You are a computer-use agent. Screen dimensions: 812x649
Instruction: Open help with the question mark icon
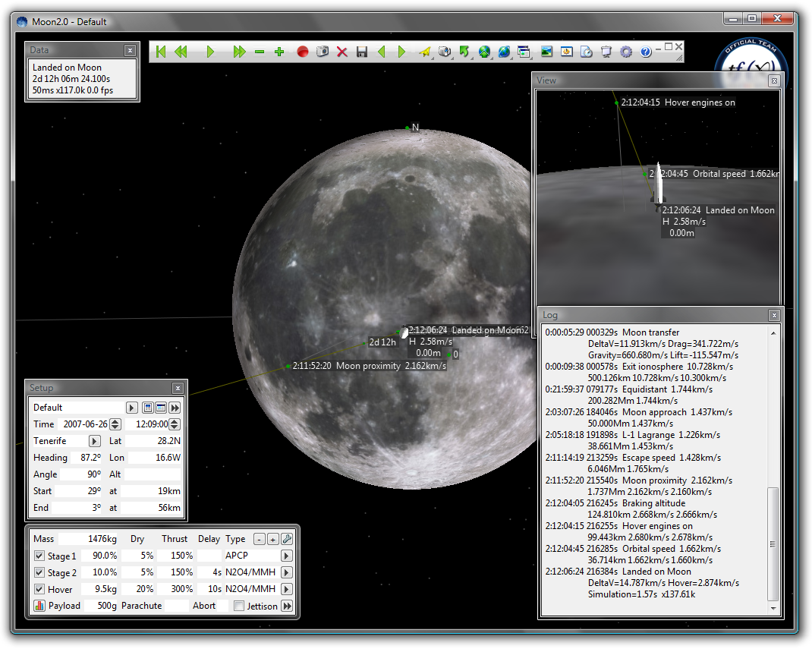646,52
